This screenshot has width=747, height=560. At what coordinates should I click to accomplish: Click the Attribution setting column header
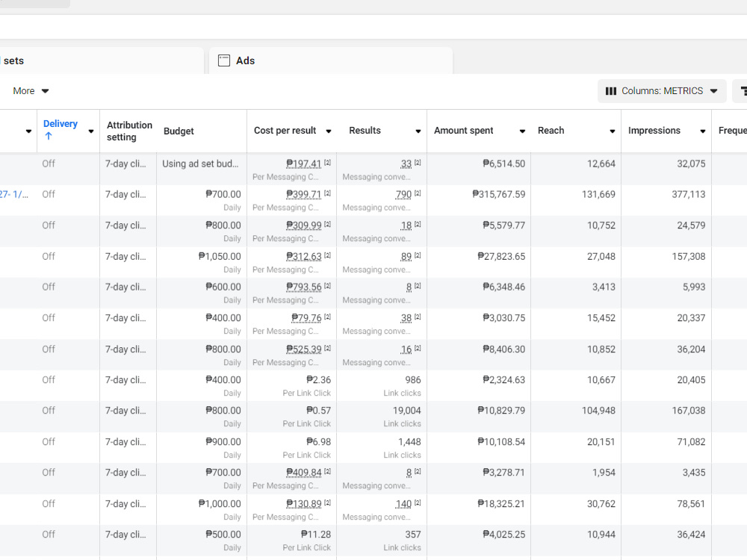coord(129,131)
